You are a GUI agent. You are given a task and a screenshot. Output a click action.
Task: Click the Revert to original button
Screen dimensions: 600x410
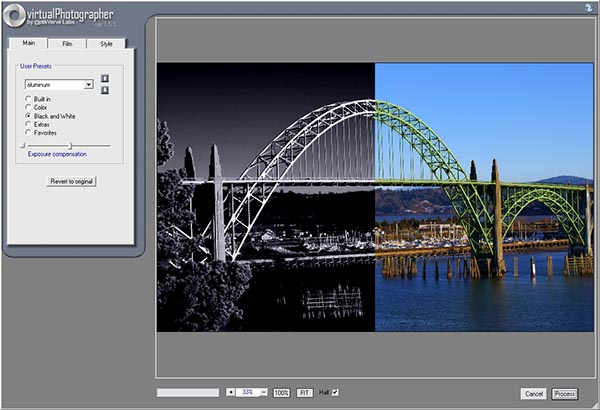(71, 181)
